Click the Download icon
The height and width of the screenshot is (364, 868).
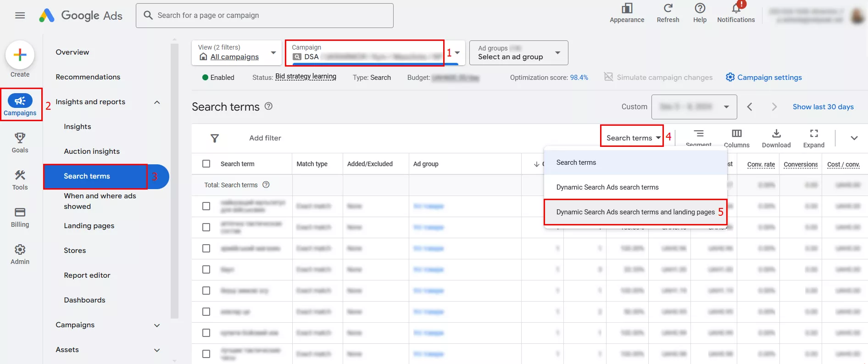[776, 134]
